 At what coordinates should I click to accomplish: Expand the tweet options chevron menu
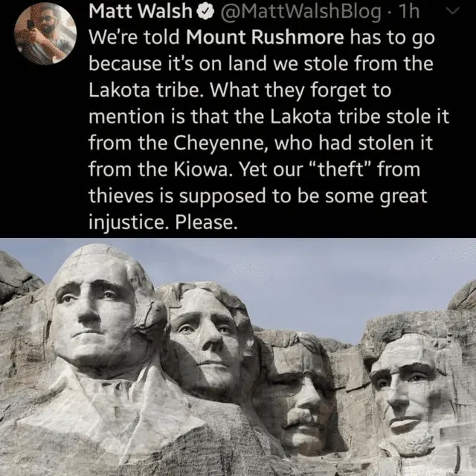[453, 11]
